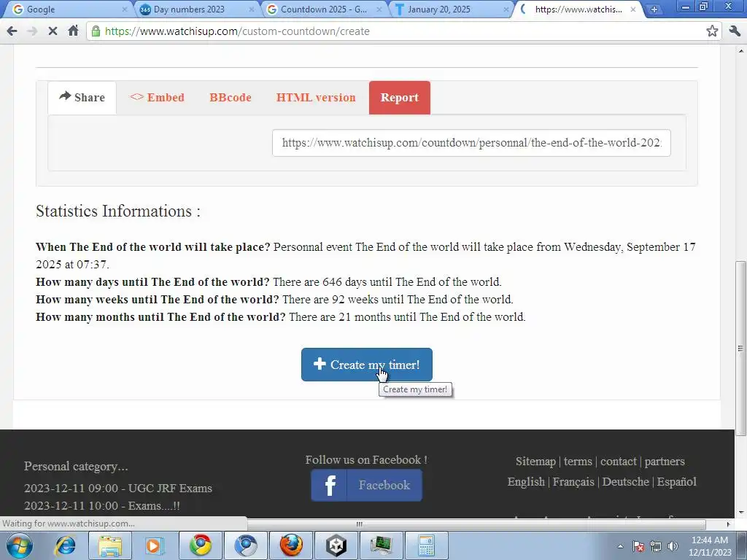Click green padlock security icon
This screenshot has width=747, height=560.
[x=96, y=31]
